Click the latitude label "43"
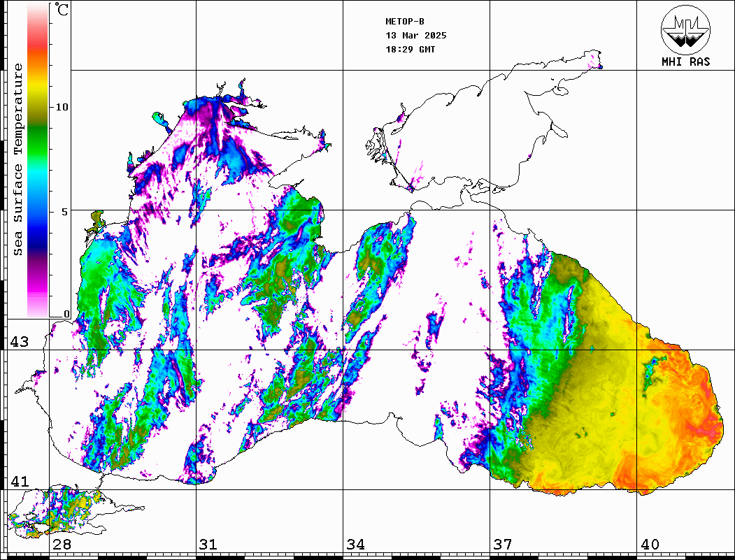Screen dimensions: 735x560 20,342
